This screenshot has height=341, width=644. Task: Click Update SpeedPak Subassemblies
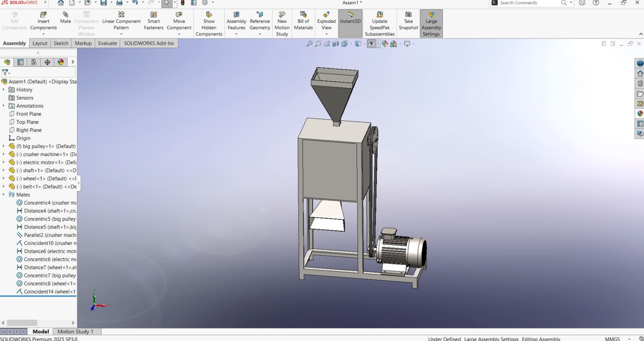coord(380,24)
